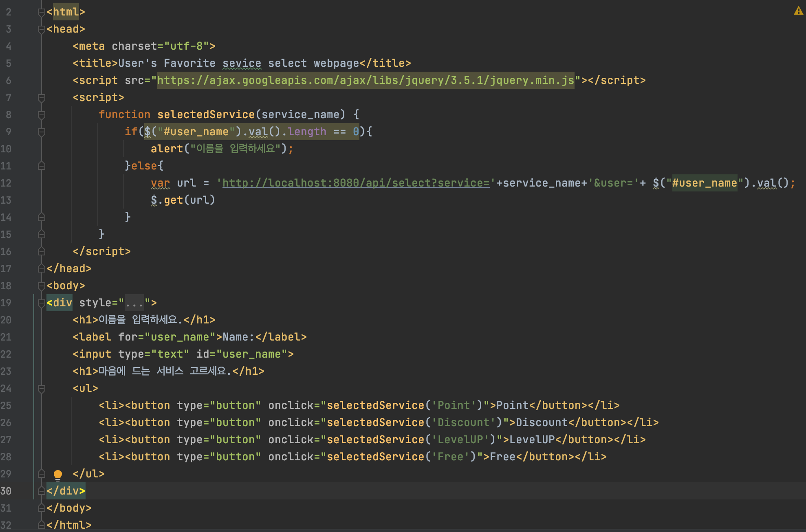Expand the collapsed div style attribute
Screen dimensions: 806x532
click(x=134, y=303)
